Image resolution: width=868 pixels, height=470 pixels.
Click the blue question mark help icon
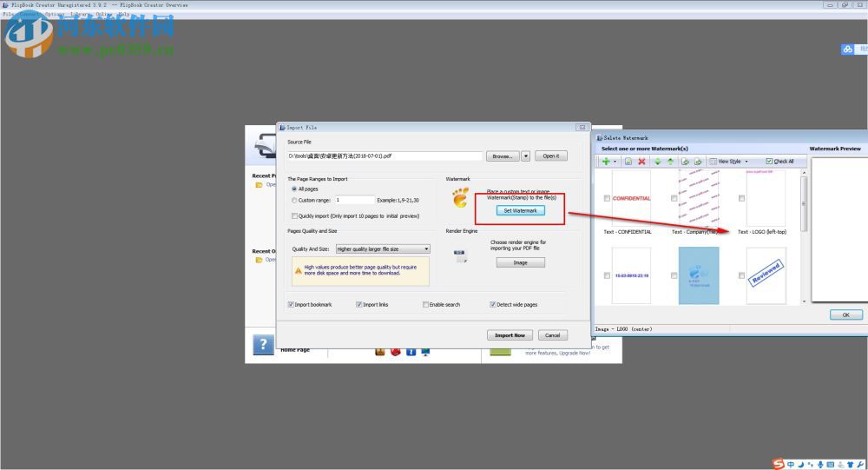pyautogui.click(x=264, y=345)
